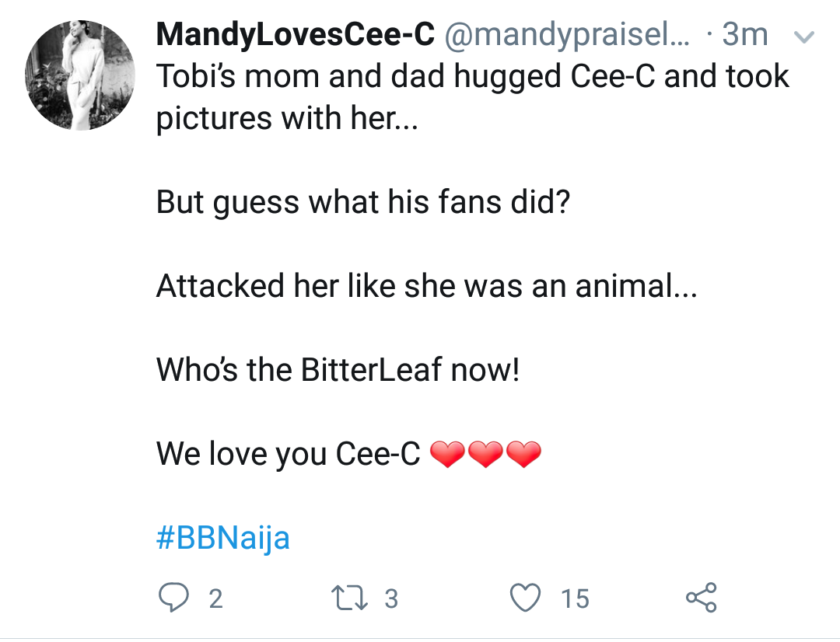Click the three red heart emojis
Viewport: 840px width, 642px height.
click(485, 455)
